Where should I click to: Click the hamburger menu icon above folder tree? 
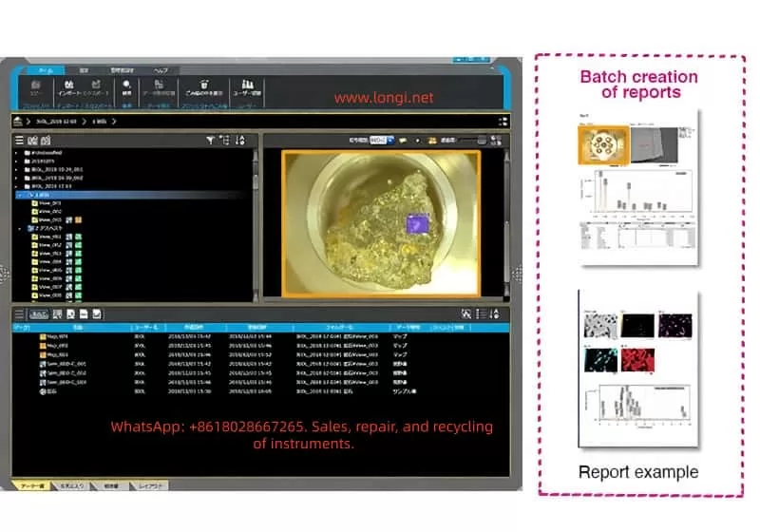point(19,140)
